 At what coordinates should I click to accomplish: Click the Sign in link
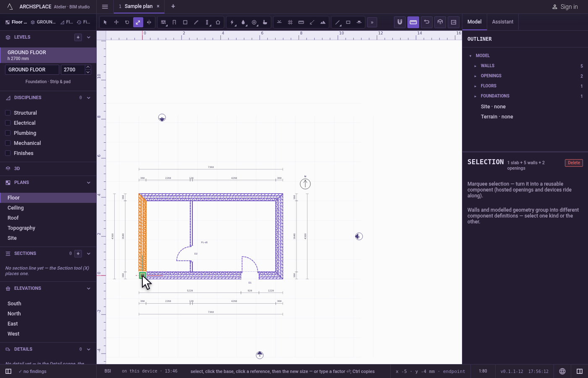[565, 7]
